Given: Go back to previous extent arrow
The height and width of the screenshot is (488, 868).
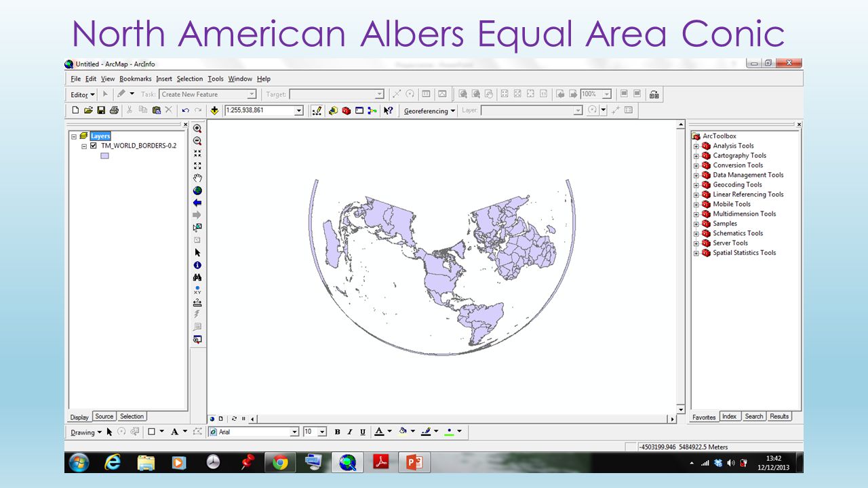Looking at the screenshot, I should point(197,203).
